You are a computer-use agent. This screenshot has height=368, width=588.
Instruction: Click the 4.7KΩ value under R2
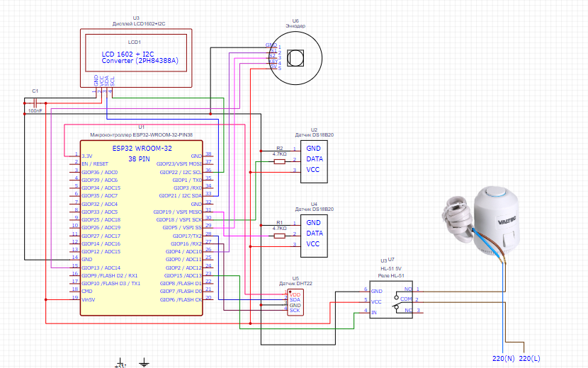point(279,154)
